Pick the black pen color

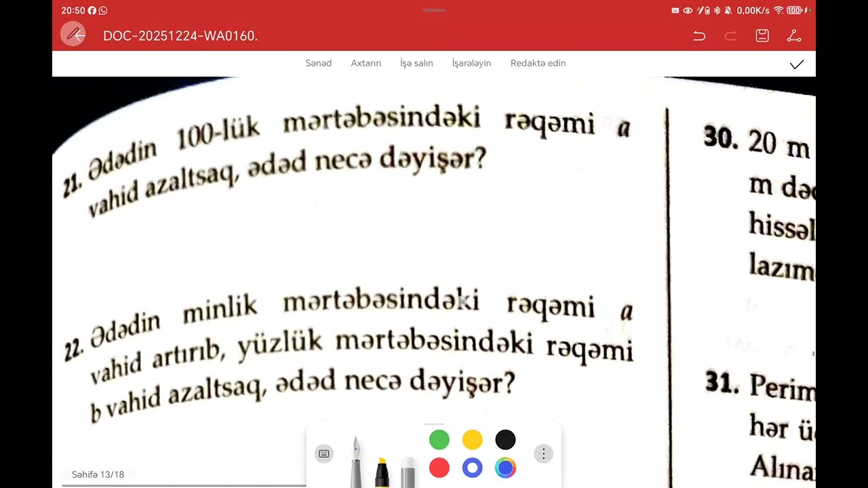click(505, 440)
